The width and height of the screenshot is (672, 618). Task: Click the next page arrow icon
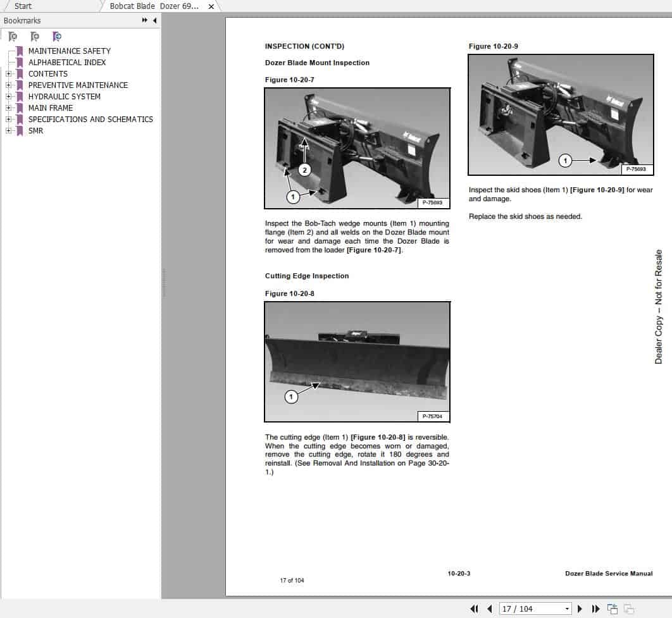[580, 609]
